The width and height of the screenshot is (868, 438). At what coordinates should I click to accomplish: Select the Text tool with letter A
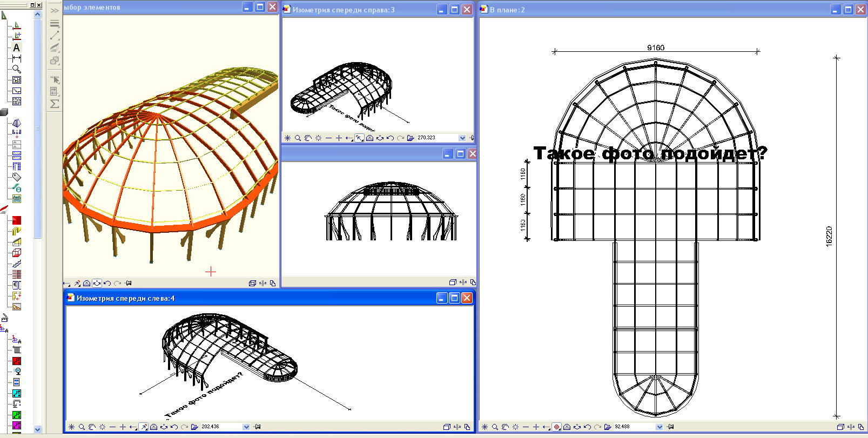[16, 48]
